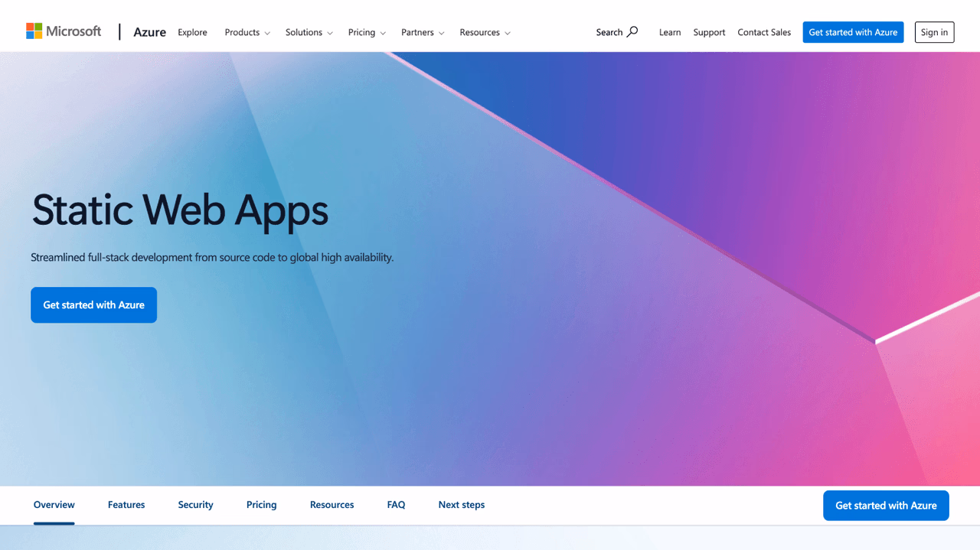Jump to the Security section tab
The width and height of the screenshot is (980, 550).
click(x=195, y=505)
